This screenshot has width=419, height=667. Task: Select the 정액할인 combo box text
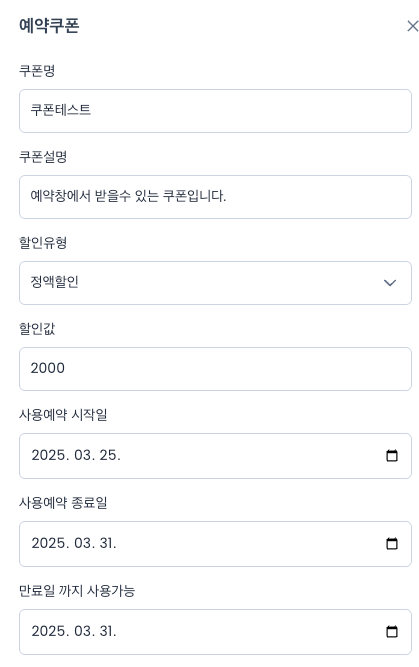tap(54, 282)
